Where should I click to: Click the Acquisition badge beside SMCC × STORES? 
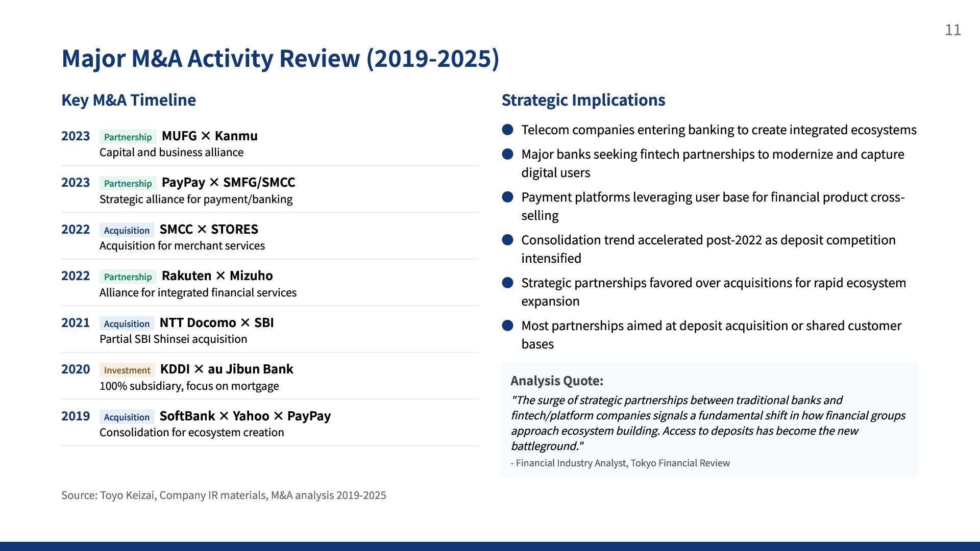pos(127,230)
